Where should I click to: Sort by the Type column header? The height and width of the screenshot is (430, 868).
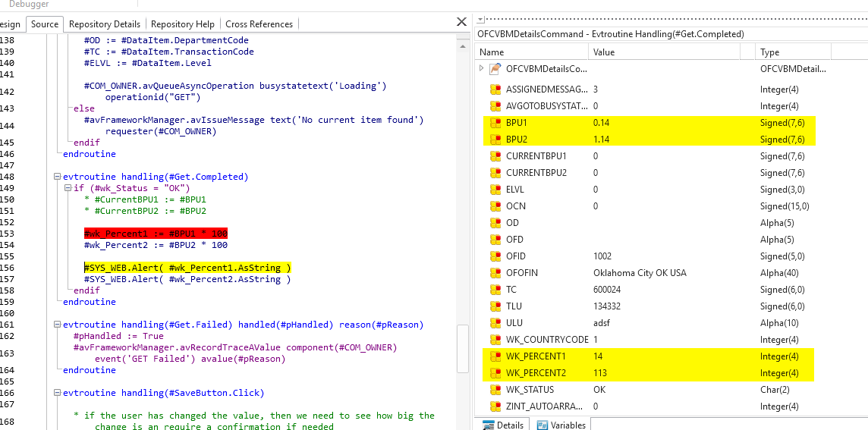coord(794,52)
